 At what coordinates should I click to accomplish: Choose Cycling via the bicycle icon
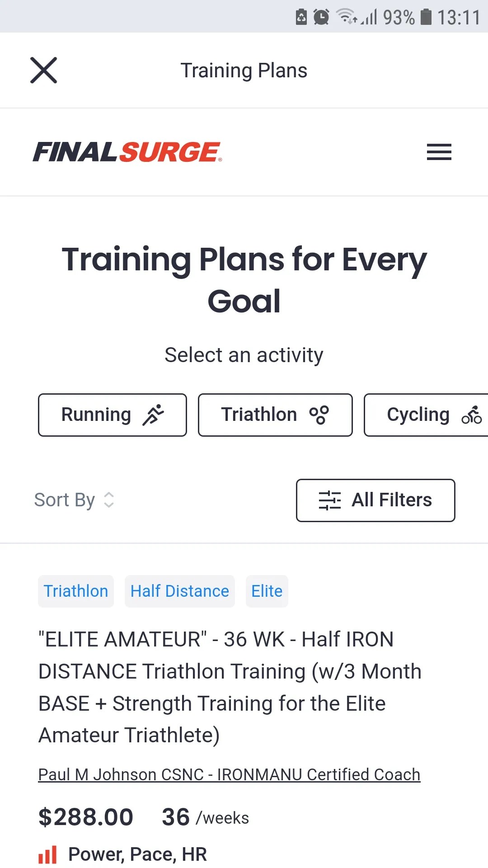coord(472,415)
